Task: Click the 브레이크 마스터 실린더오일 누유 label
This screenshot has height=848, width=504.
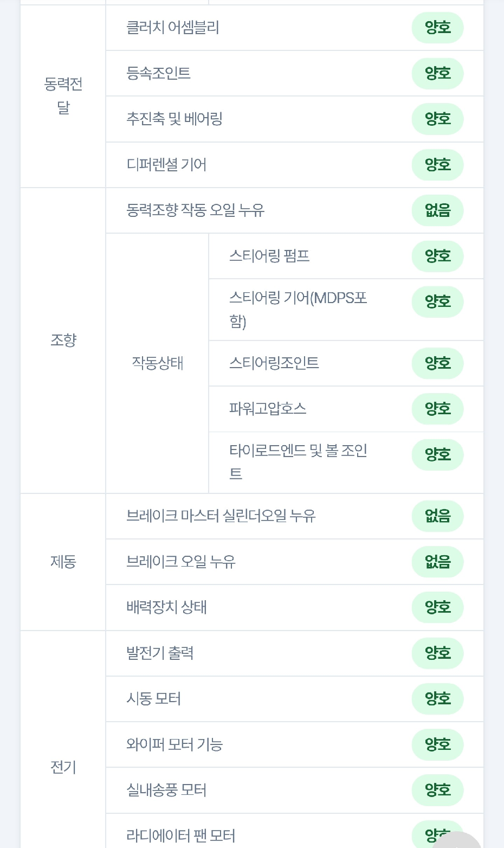Action: (x=221, y=516)
